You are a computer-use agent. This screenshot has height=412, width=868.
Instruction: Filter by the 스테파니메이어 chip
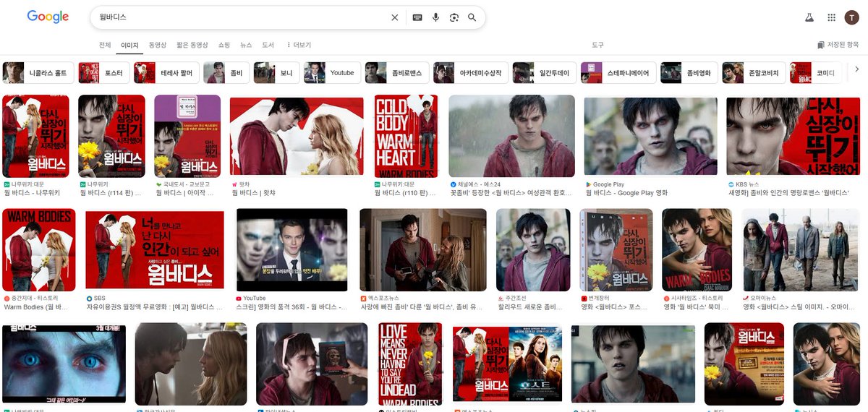pos(618,73)
